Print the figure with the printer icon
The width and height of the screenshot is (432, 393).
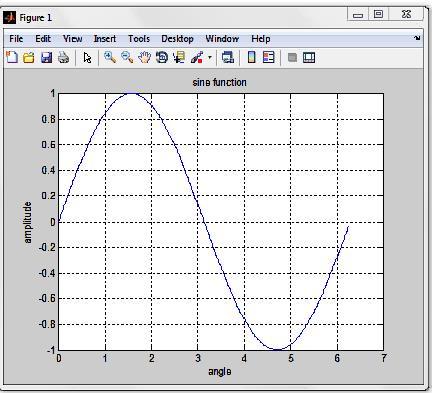[x=64, y=58]
